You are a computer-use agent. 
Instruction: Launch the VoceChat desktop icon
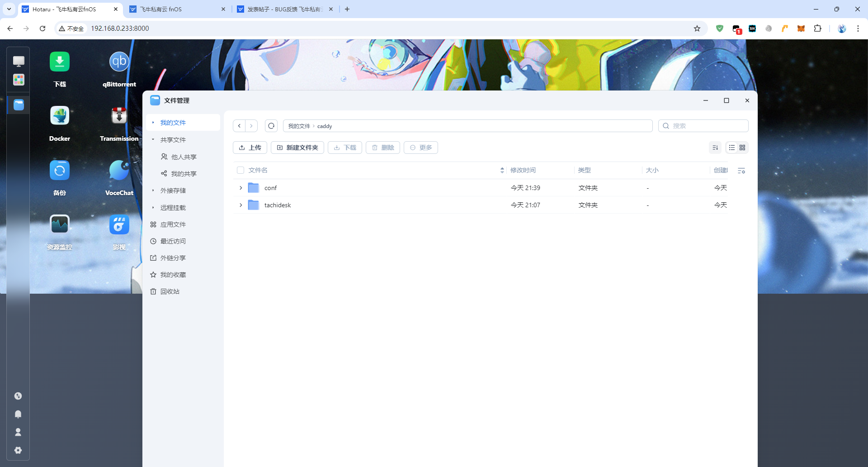click(119, 170)
